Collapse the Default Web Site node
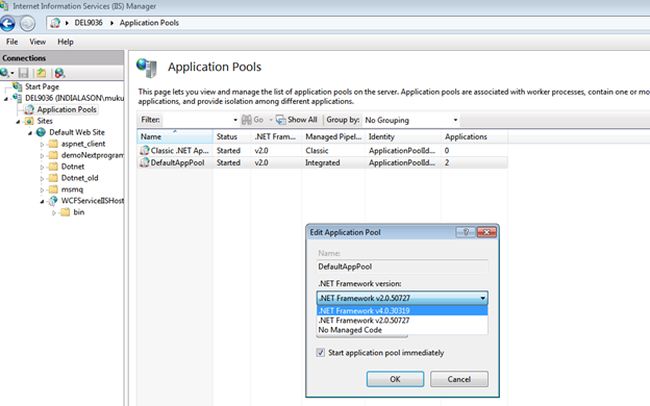 point(30,133)
